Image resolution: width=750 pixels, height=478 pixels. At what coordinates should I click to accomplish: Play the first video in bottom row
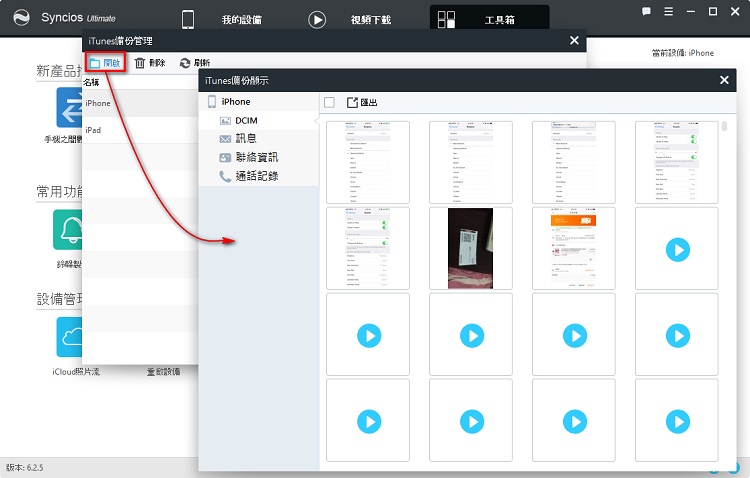[x=369, y=422]
